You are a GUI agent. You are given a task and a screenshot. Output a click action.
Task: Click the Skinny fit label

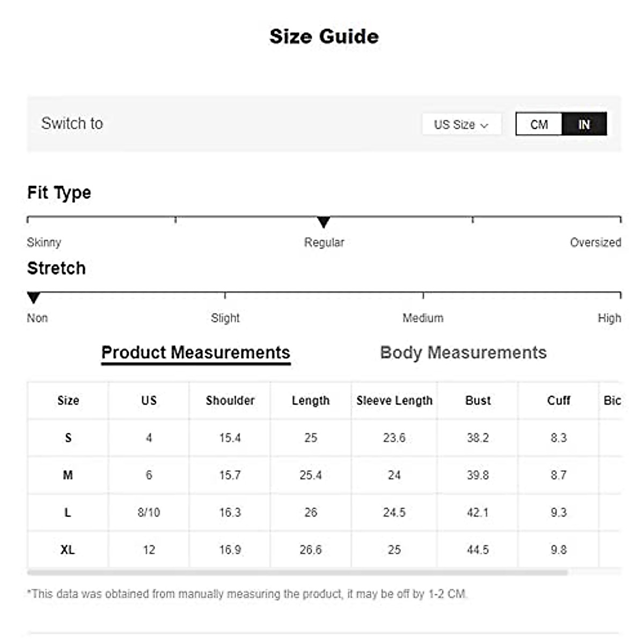coord(44,243)
